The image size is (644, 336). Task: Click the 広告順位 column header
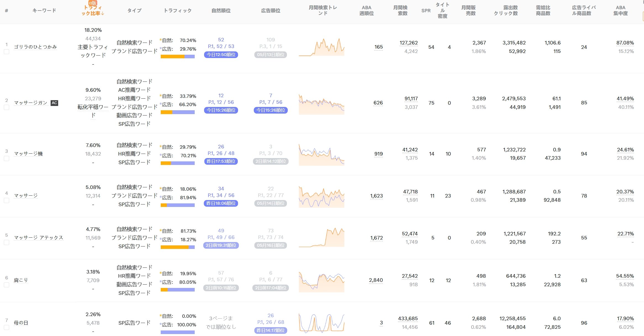(271, 11)
